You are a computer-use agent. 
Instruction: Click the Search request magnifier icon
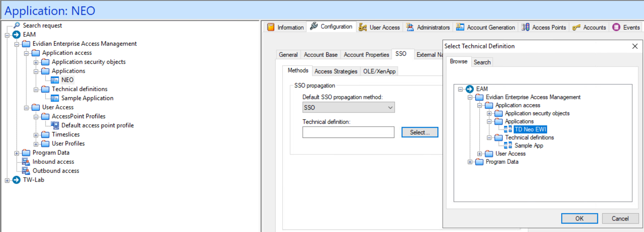point(17,25)
